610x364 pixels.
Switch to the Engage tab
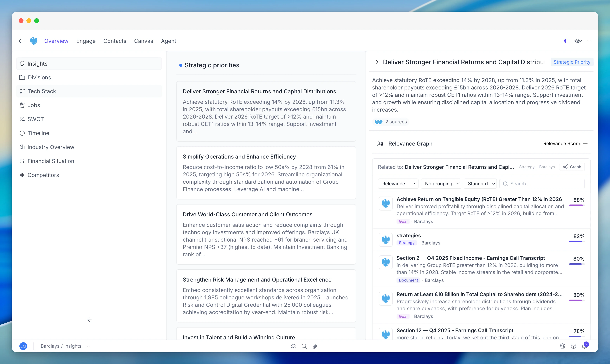tap(86, 41)
